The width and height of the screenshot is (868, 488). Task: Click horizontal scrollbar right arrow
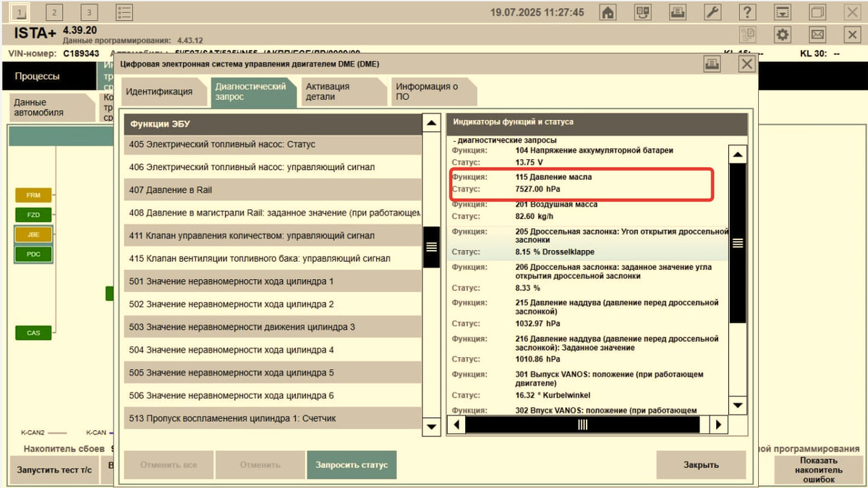(x=718, y=425)
